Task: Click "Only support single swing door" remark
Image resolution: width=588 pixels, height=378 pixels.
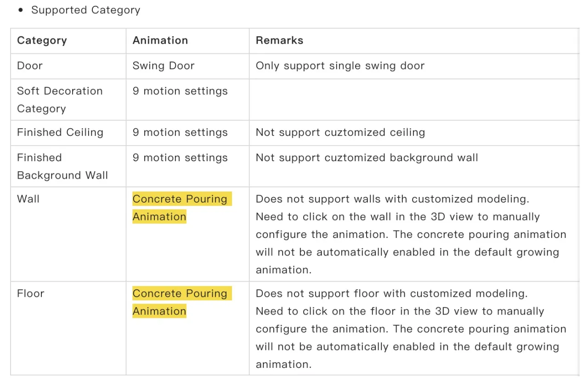Action: point(340,66)
